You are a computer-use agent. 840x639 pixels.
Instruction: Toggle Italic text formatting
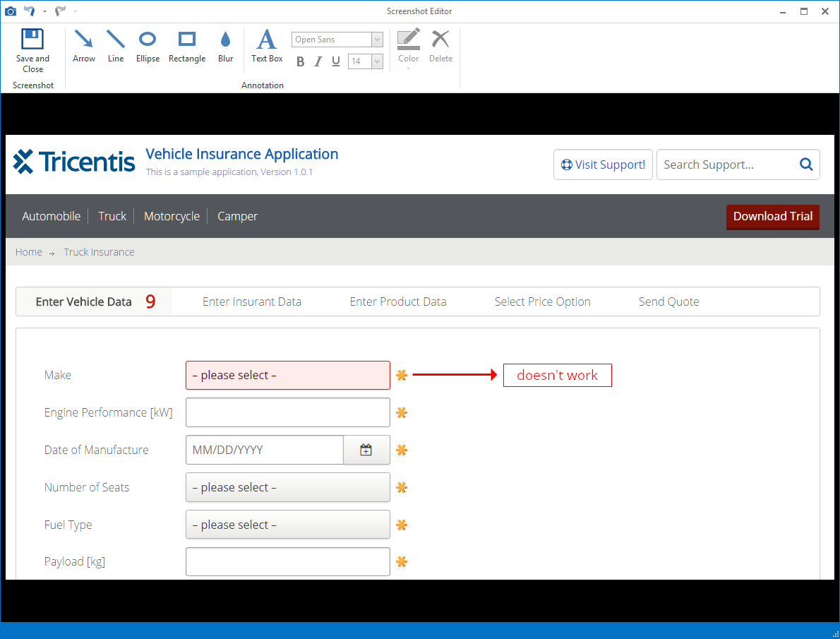point(318,61)
